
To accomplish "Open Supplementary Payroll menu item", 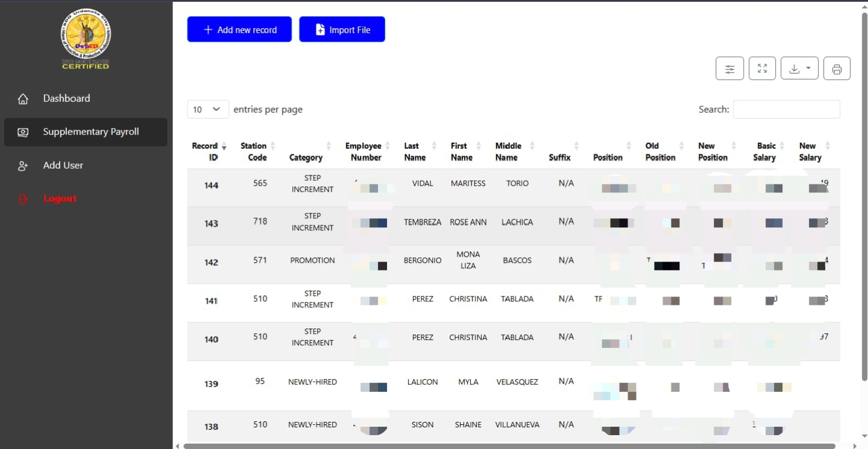I will (86, 132).
